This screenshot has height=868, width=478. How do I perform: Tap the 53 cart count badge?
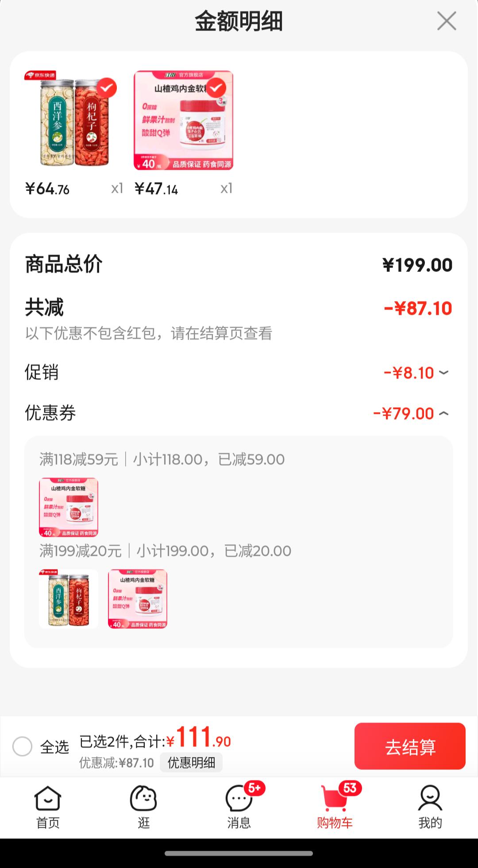(350, 788)
